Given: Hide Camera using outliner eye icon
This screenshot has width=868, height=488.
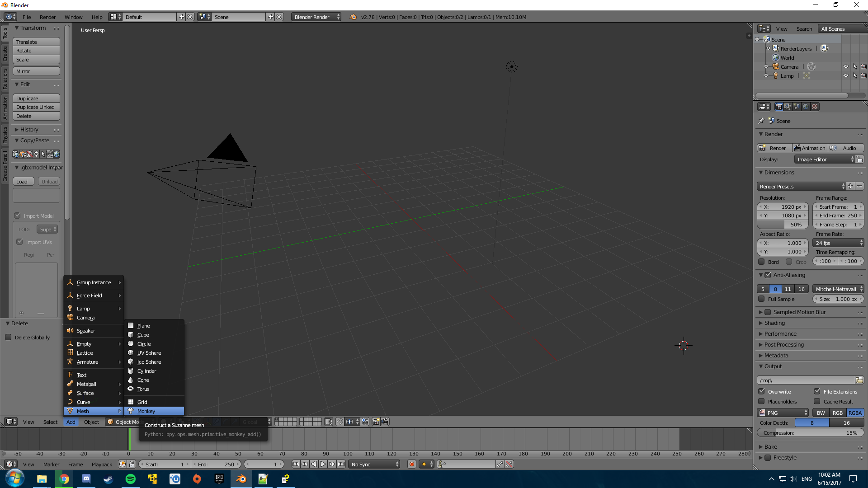Looking at the screenshot, I should (x=845, y=66).
